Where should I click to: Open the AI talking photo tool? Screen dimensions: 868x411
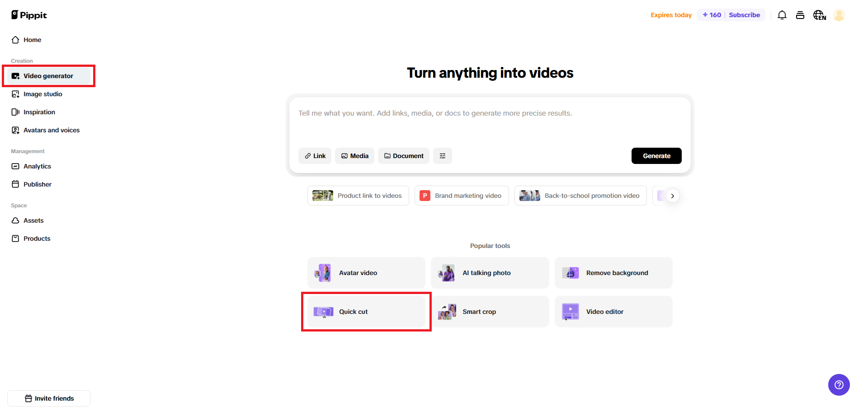point(490,273)
